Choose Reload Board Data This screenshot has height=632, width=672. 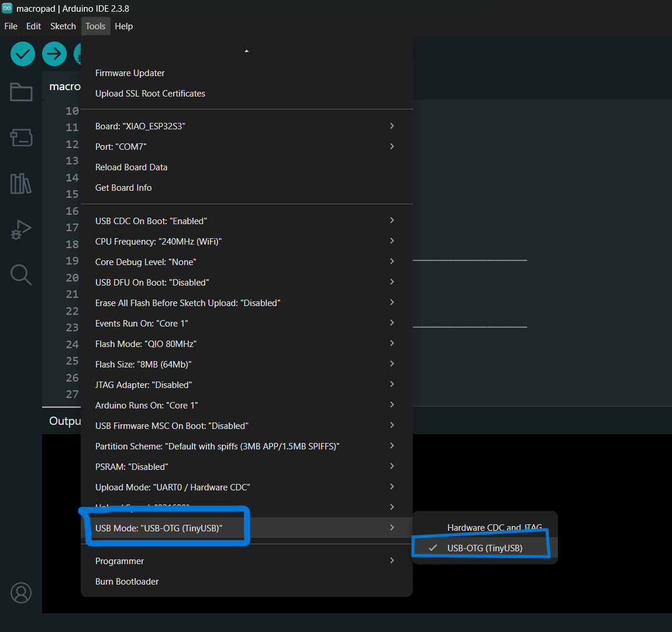pyautogui.click(x=246, y=167)
